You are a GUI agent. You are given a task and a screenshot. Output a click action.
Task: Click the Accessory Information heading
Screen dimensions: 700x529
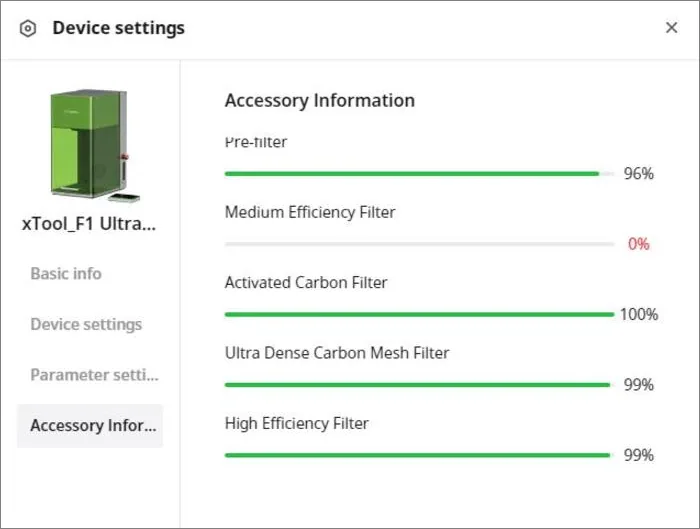pyautogui.click(x=320, y=100)
